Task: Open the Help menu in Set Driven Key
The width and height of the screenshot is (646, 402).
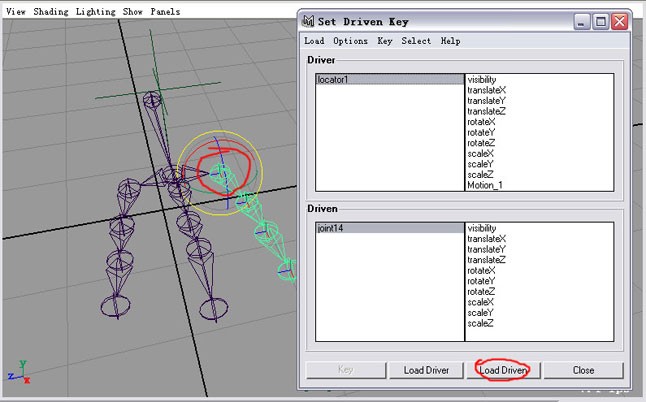Action: (450, 41)
